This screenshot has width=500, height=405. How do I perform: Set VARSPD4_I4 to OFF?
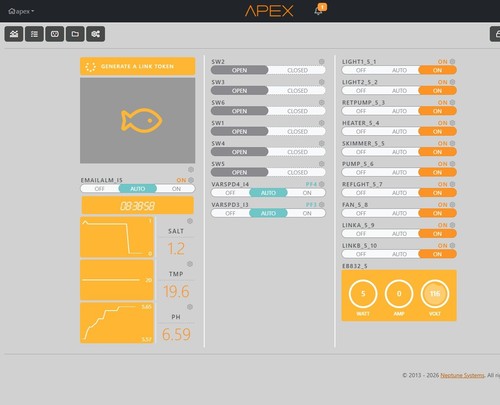(230, 193)
